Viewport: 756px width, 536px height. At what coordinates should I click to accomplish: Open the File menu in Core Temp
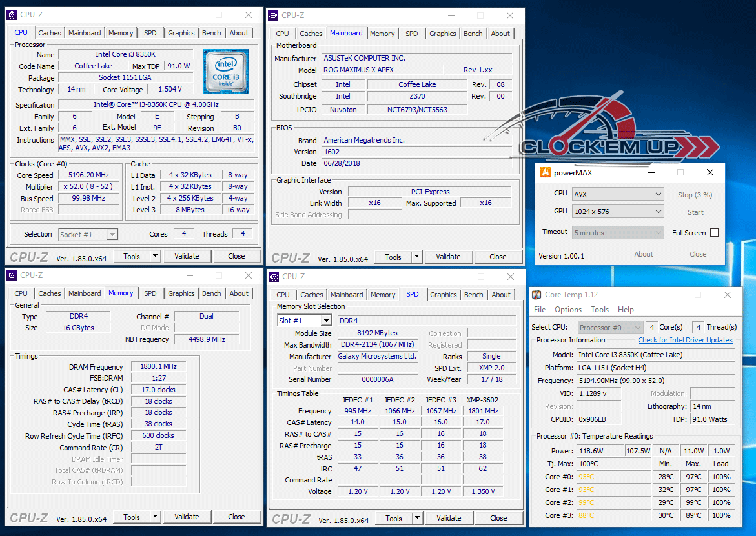click(540, 310)
